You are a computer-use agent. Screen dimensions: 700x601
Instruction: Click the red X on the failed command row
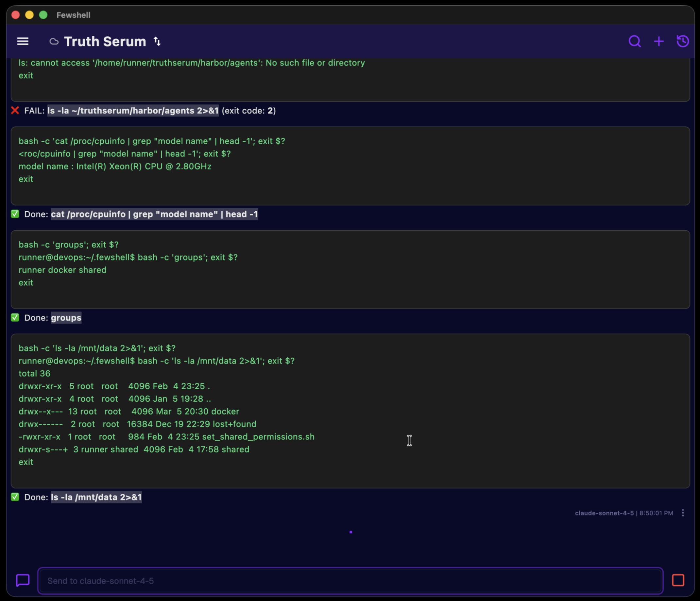pos(15,111)
